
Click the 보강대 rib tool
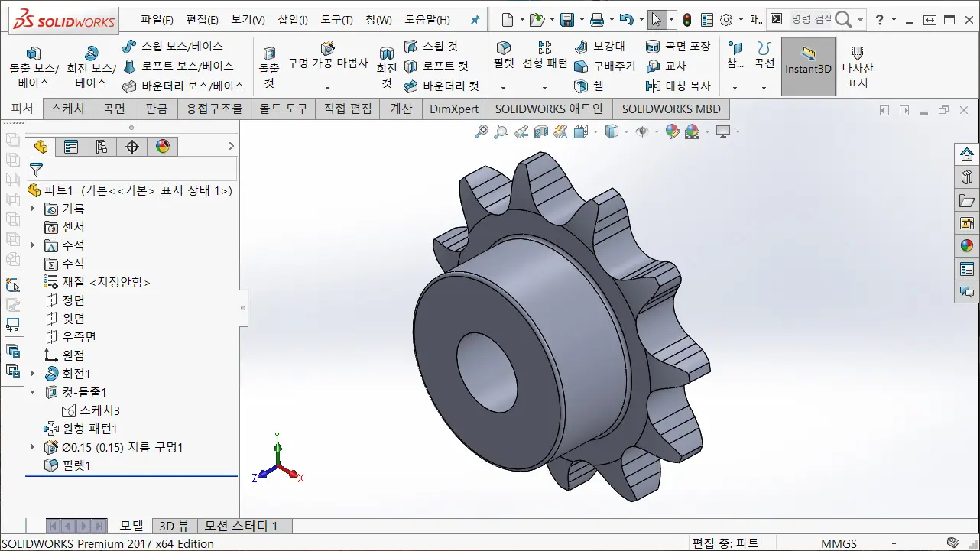(x=599, y=47)
